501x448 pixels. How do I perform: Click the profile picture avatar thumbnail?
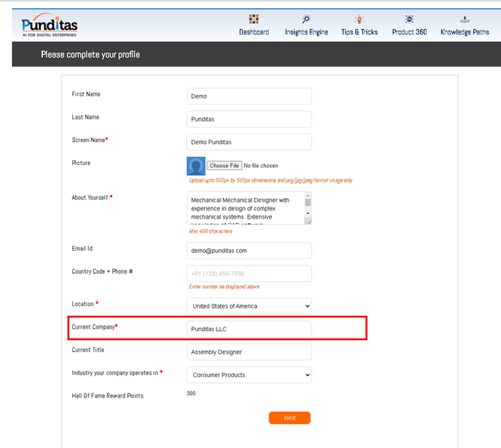pos(196,166)
